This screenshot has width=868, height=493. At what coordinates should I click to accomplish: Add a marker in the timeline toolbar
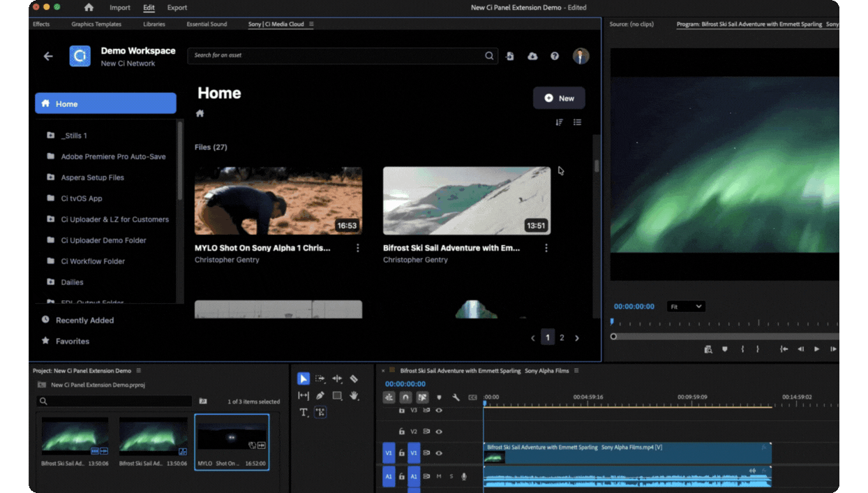tap(439, 397)
